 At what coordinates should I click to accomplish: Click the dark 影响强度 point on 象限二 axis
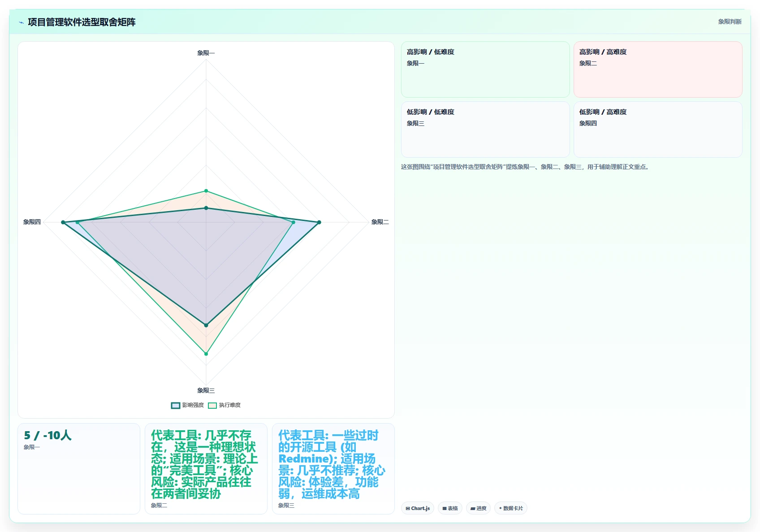click(319, 222)
